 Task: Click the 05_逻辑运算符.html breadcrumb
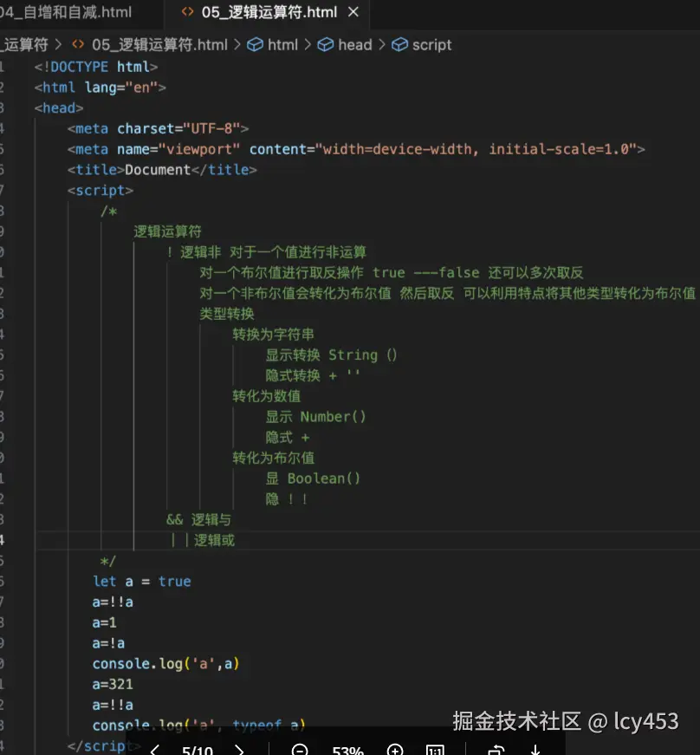[159, 45]
